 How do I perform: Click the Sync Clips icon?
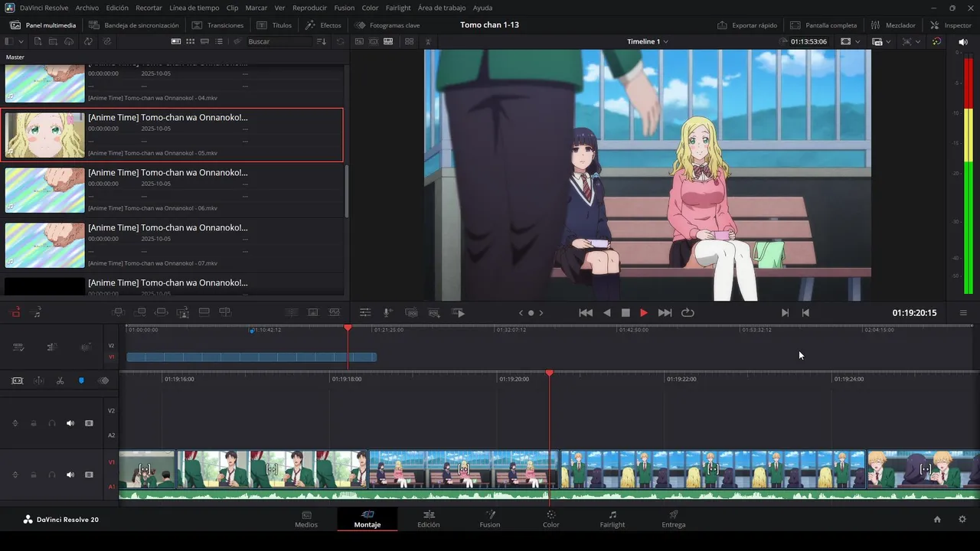coord(89,41)
